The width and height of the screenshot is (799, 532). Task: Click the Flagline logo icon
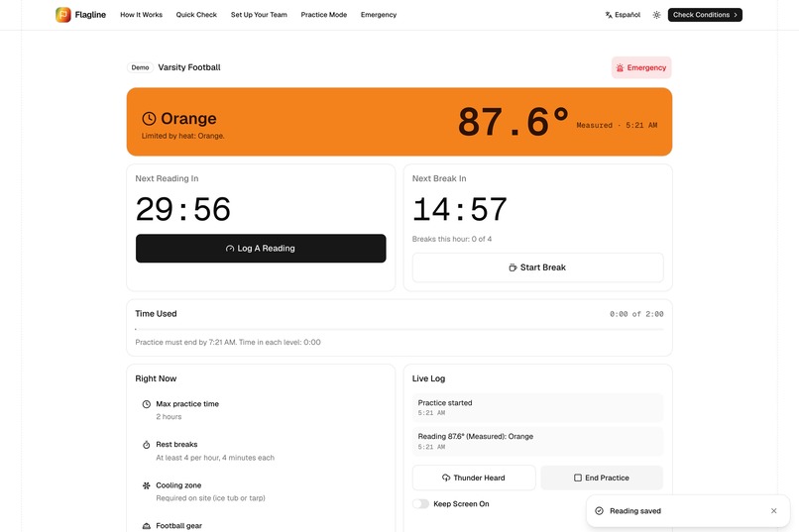(x=63, y=15)
